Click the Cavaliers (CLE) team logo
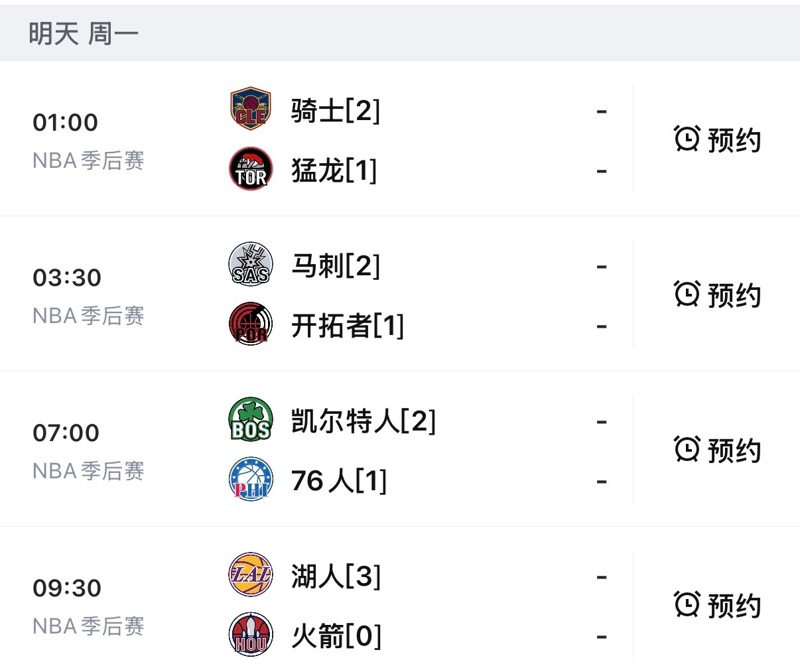Screen dimensions: 800x672 point(250,109)
